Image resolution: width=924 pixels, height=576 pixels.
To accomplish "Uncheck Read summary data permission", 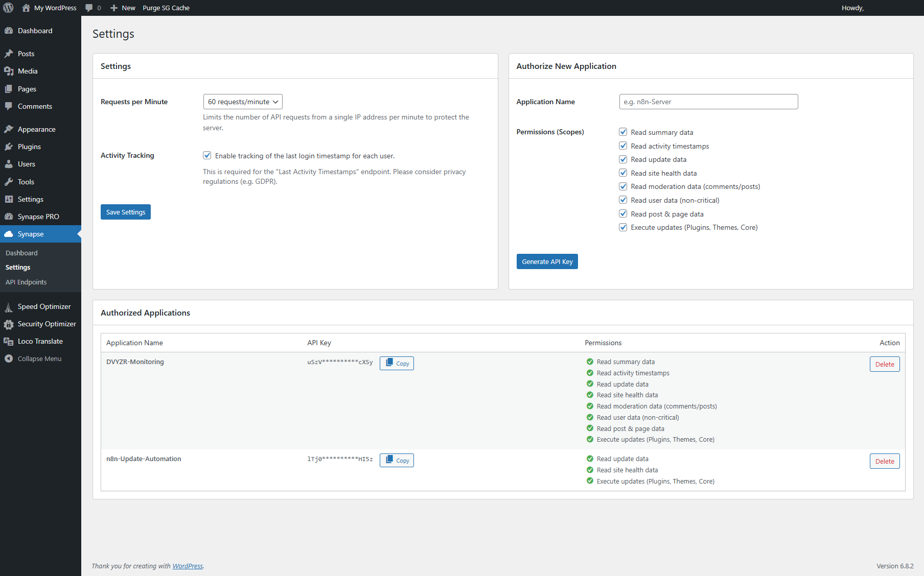I will (x=623, y=132).
